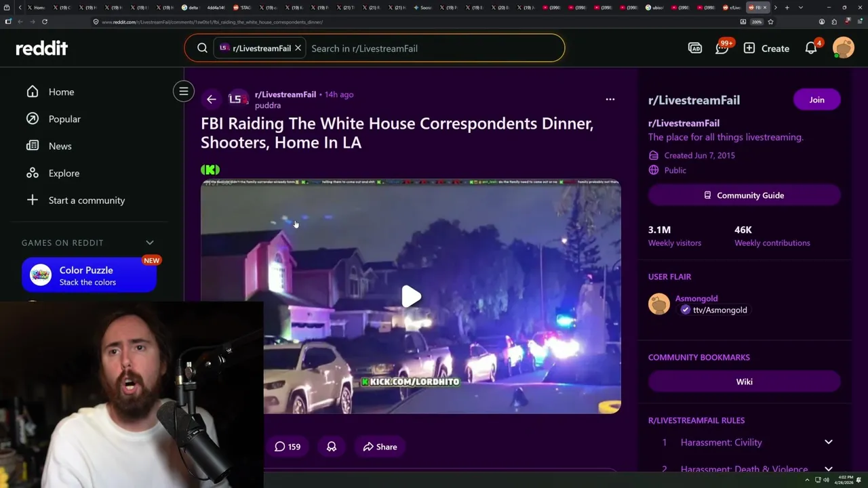Click the ttv/Asmongold flair text

pos(720,310)
